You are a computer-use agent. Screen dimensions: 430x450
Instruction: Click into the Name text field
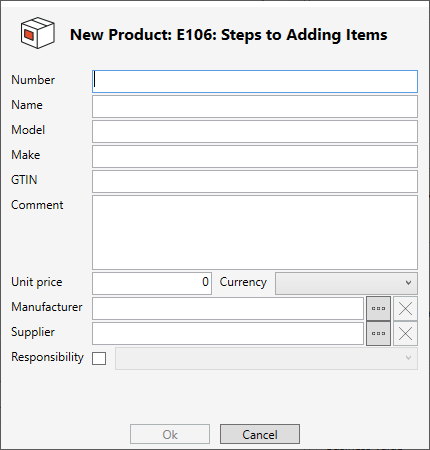click(x=255, y=106)
